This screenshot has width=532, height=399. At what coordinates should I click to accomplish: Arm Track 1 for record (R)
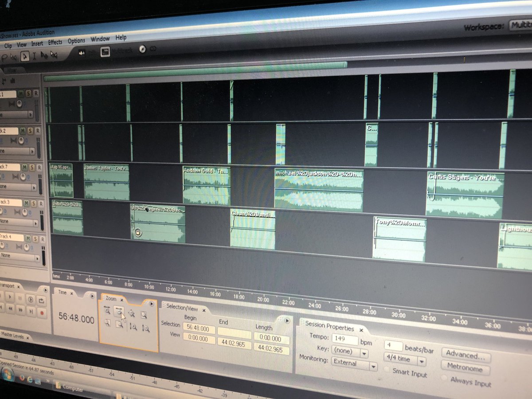point(36,94)
